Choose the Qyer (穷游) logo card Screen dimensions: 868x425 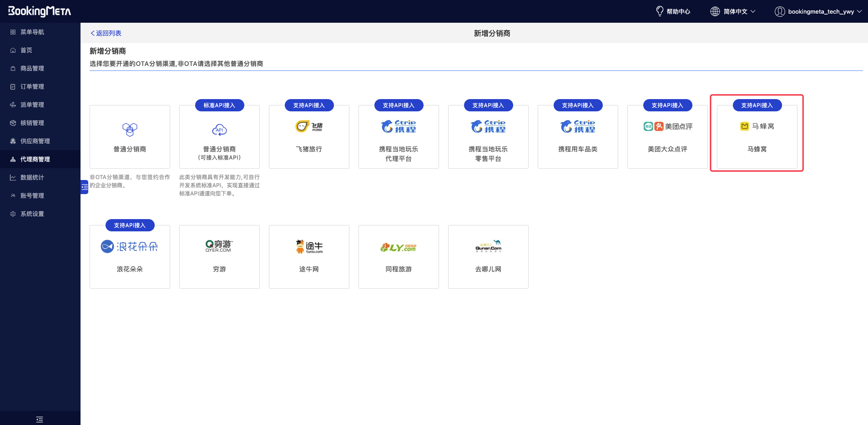tap(219, 246)
